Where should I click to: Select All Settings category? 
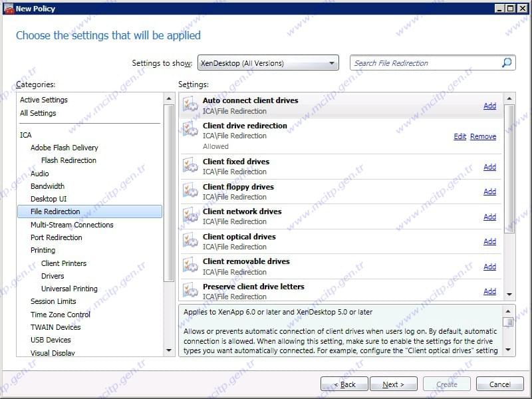coord(38,113)
